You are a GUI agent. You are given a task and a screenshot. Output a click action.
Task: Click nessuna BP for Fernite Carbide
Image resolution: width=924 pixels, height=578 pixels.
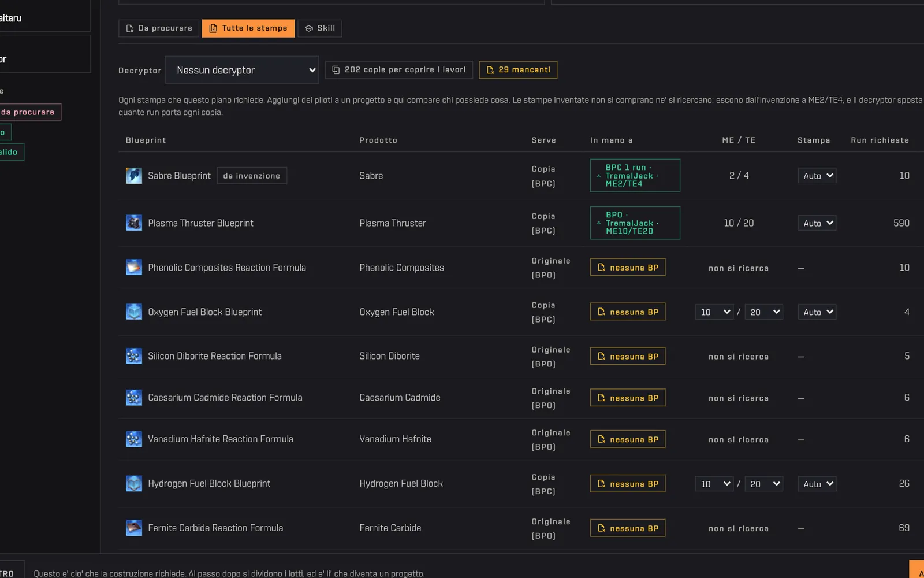[628, 528]
